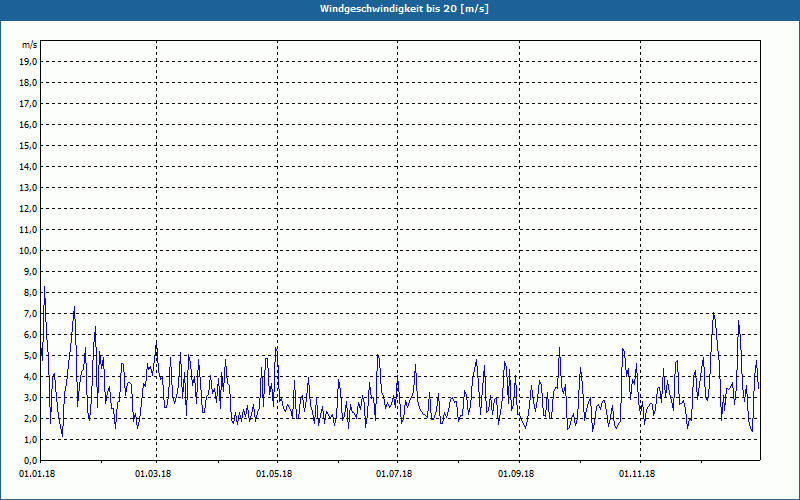Click the 14,0 y-axis label
The height and width of the screenshot is (500, 800).
tap(28, 166)
